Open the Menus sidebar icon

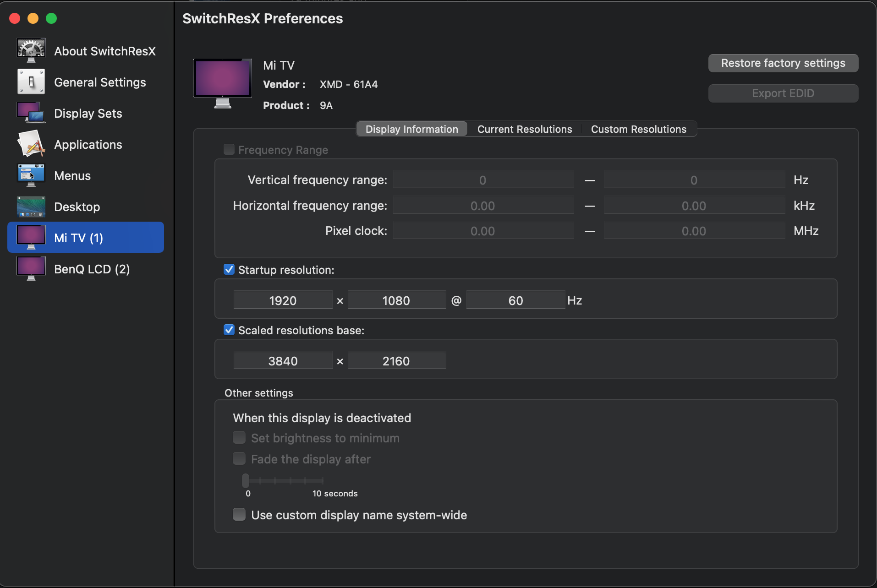pyautogui.click(x=31, y=175)
